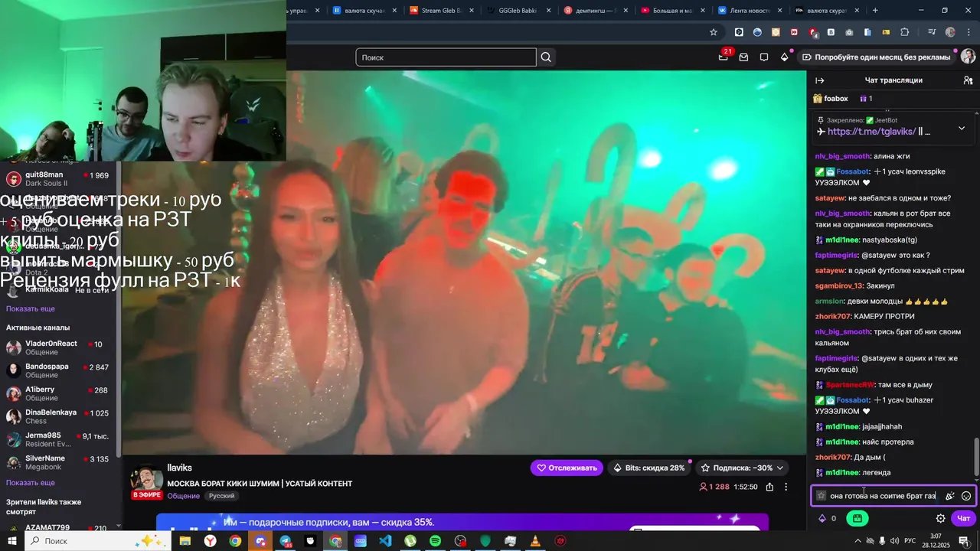Screen dimensions: 980x551
Task: Open Bits: скидка 28% button
Action: (x=649, y=468)
